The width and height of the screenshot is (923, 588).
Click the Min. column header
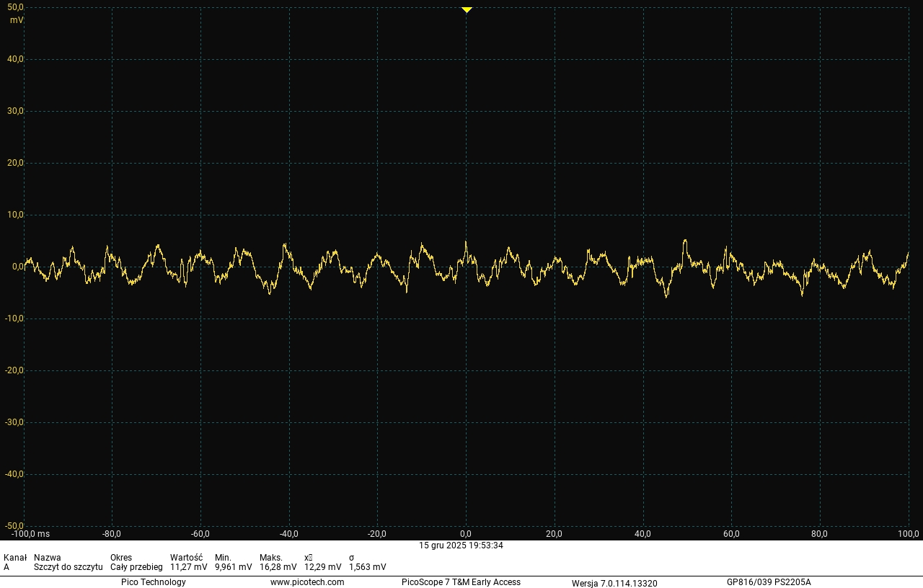click(223, 558)
